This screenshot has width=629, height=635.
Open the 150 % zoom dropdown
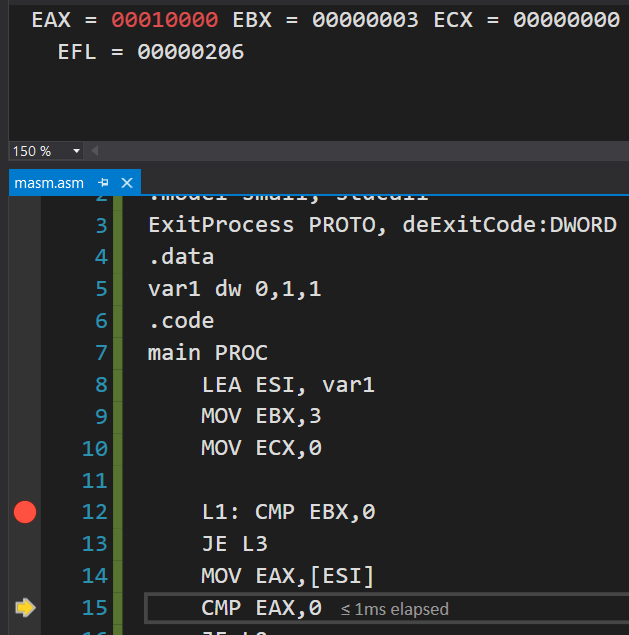pos(76,151)
